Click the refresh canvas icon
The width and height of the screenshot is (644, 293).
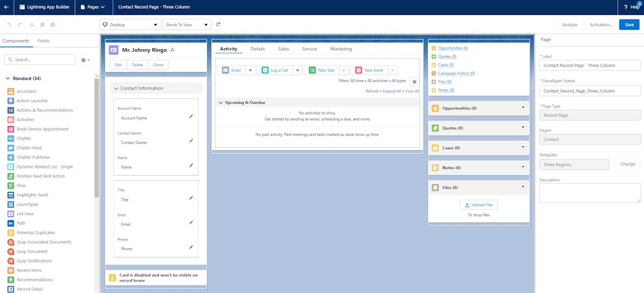tap(218, 24)
